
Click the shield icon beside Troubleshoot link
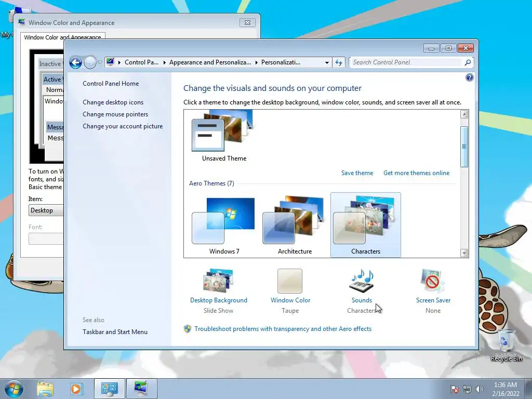click(187, 329)
